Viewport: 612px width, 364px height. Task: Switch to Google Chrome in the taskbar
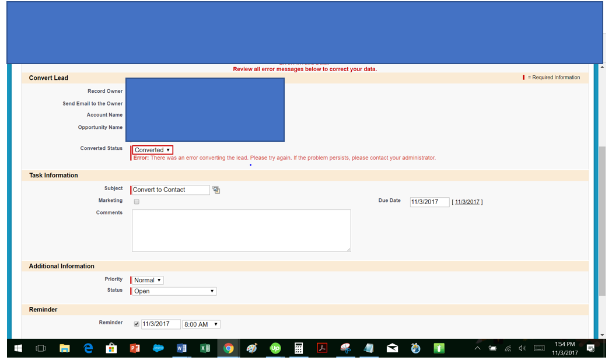click(x=228, y=348)
